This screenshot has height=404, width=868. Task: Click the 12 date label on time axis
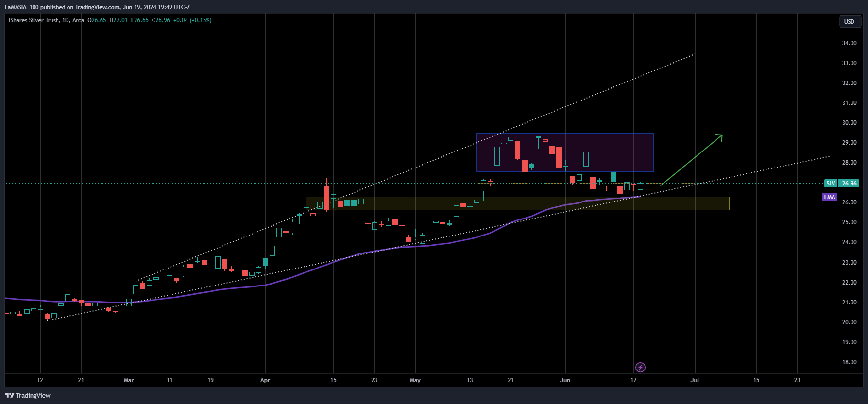tap(40, 380)
